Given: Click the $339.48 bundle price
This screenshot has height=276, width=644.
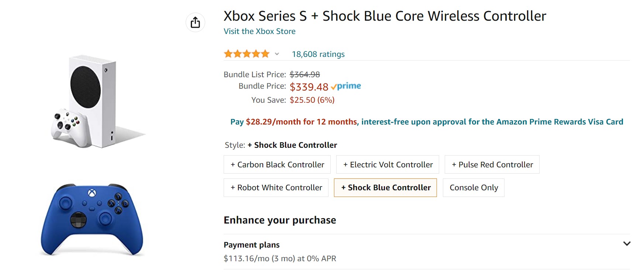Looking at the screenshot, I should [x=309, y=87].
